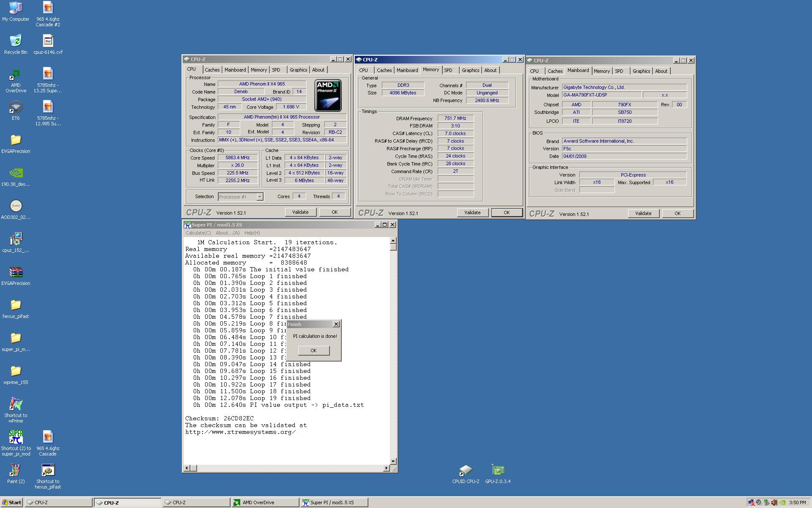Open Graphics tab in the Memory CPU-Z window
The width and height of the screenshot is (812, 508).
[470, 70]
